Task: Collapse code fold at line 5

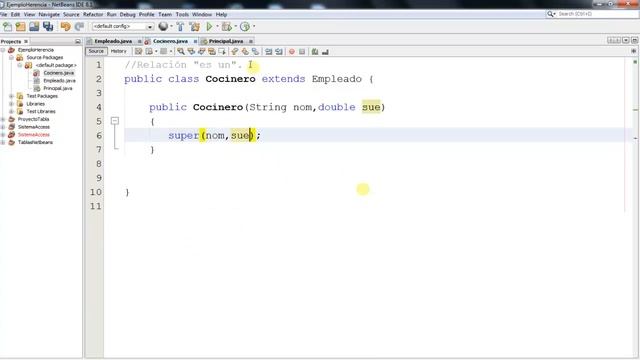Action: [x=115, y=121]
